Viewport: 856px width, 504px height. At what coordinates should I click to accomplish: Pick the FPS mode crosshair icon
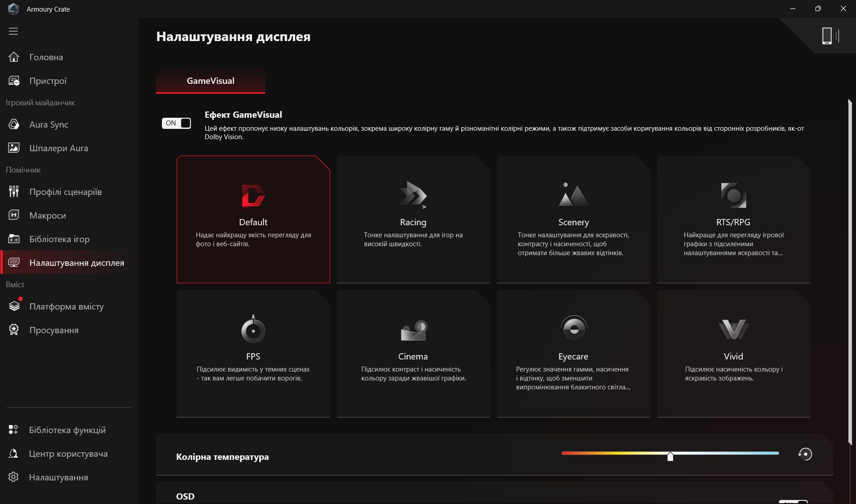coord(253,330)
